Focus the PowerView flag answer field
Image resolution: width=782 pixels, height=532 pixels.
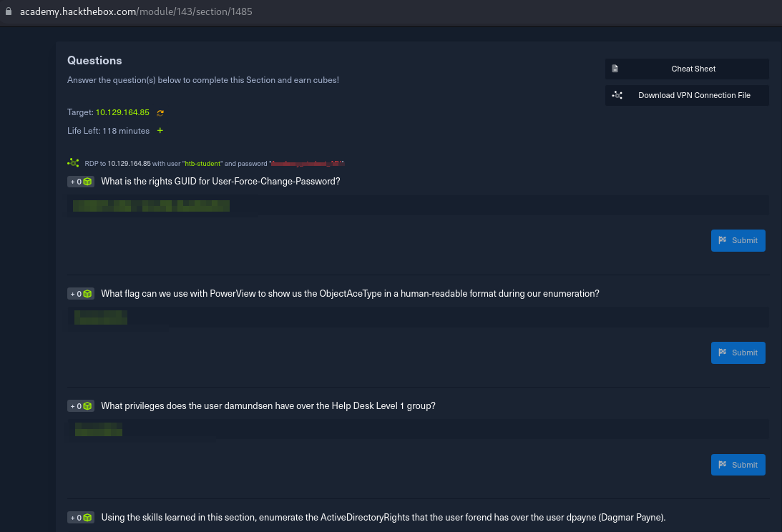[418, 317]
